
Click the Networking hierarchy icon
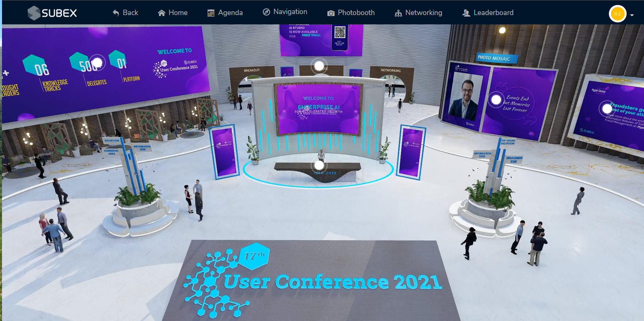point(398,13)
